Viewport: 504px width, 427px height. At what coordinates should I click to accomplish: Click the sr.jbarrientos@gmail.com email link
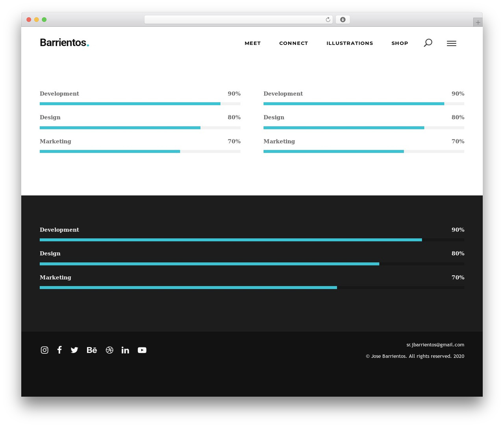(435, 345)
